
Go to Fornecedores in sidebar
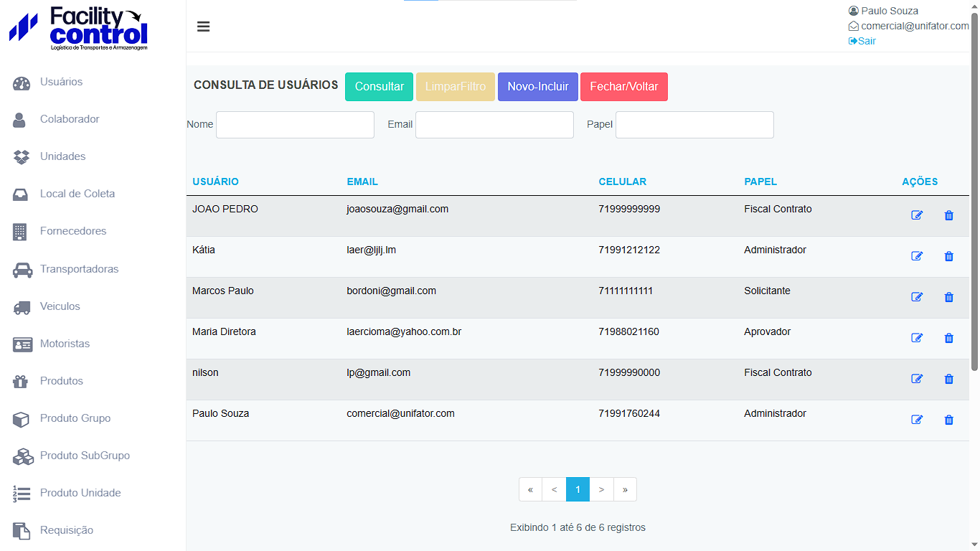[73, 231]
